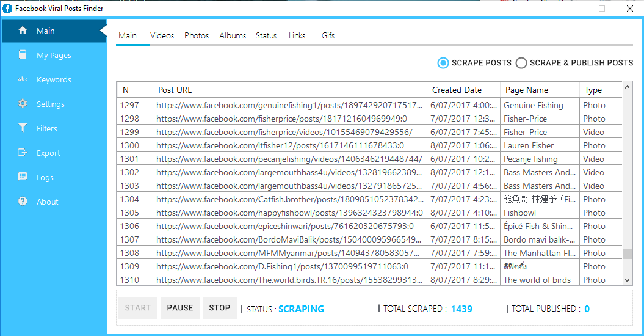Click page name Fishbowl
Screen dimensions: 644x336
[x=519, y=213]
